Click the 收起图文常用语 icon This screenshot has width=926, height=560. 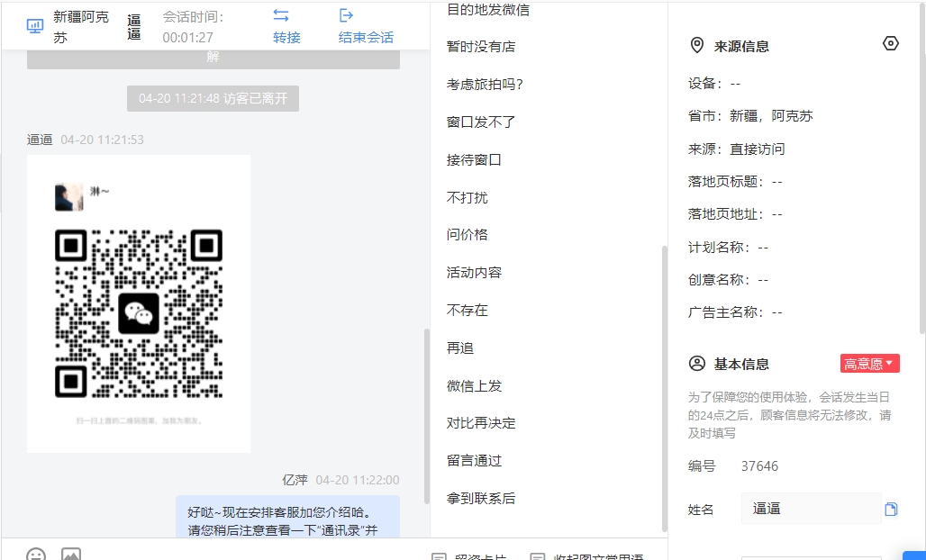[x=538, y=556]
